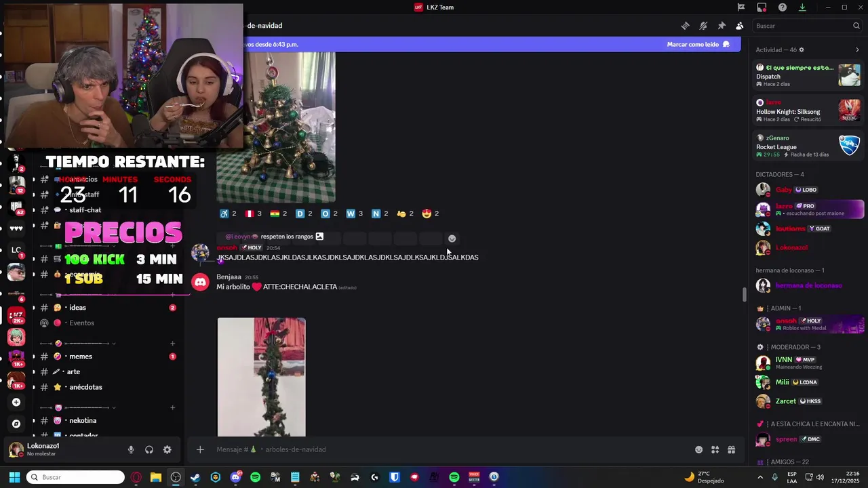This screenshot has width=868, height=488.
Task: Open pinned messages with the pin icon
Action: click(722, 26)
